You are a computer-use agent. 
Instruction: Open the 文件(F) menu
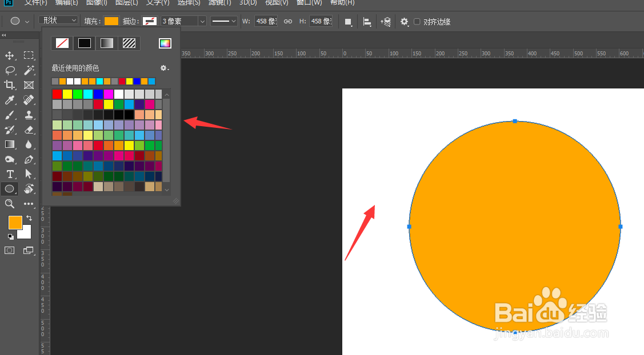(x=36, y=3)
